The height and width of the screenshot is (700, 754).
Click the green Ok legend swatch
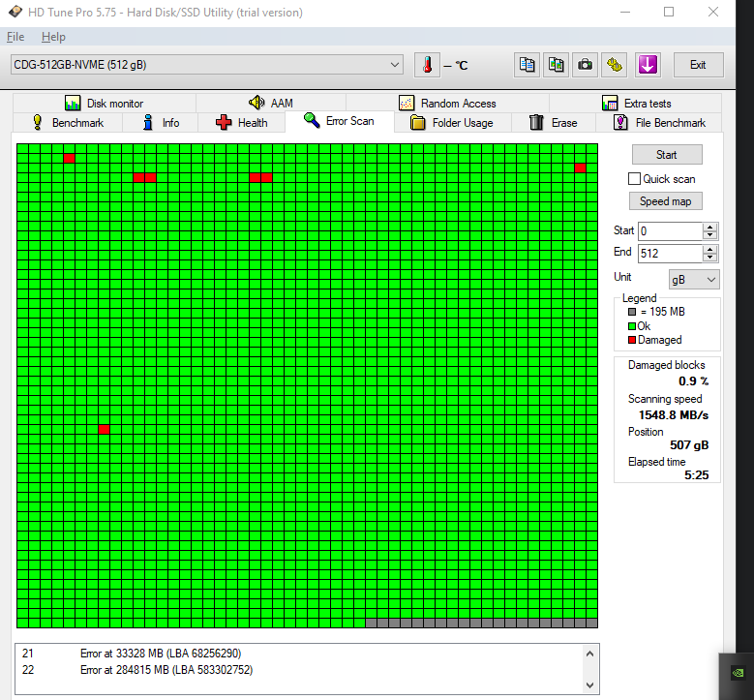(x=632, y=326)
